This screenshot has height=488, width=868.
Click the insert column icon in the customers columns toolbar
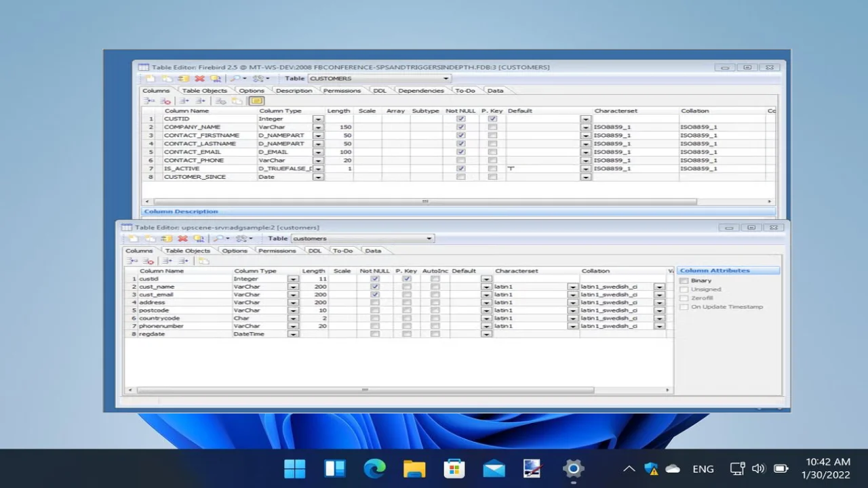pyautogui.click(x=132, y=261)
